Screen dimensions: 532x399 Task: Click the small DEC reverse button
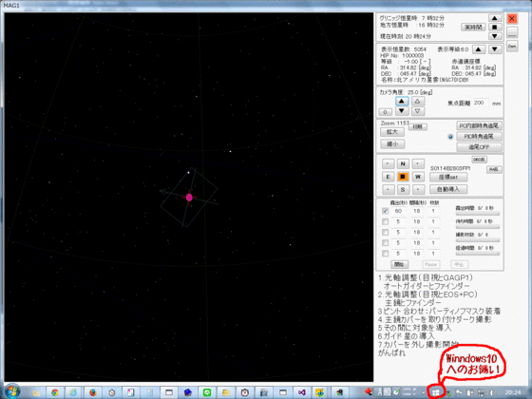[x=479, y=160]
